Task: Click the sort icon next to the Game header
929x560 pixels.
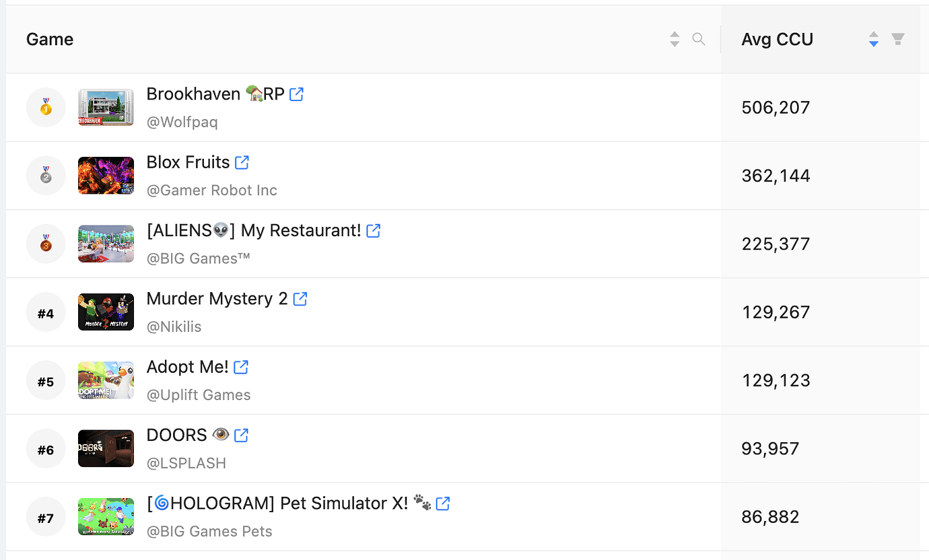Action: click(x=675, y=39)
